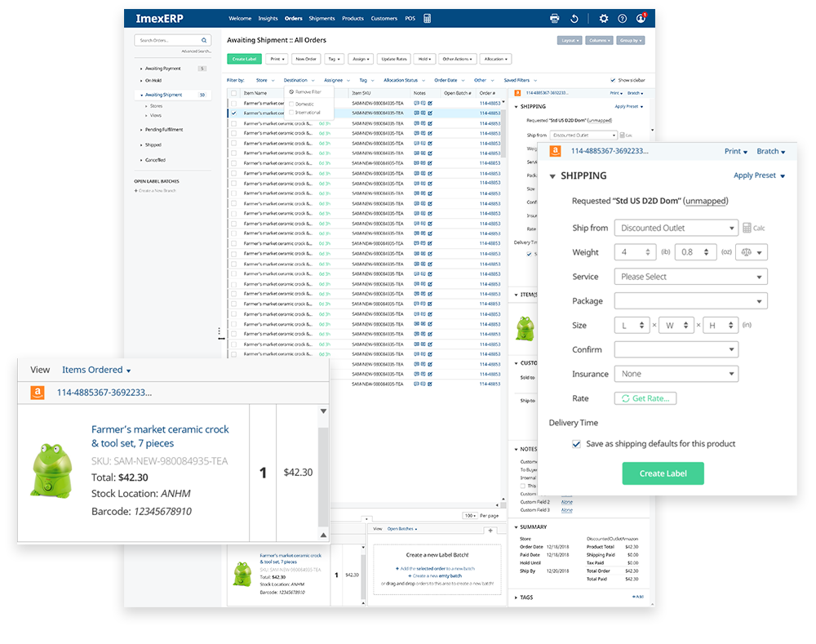Uncheck the checked highlighted order row
The height and width of the screenshot is (644, 816).
pyautogui.click(x=233, y=113)
